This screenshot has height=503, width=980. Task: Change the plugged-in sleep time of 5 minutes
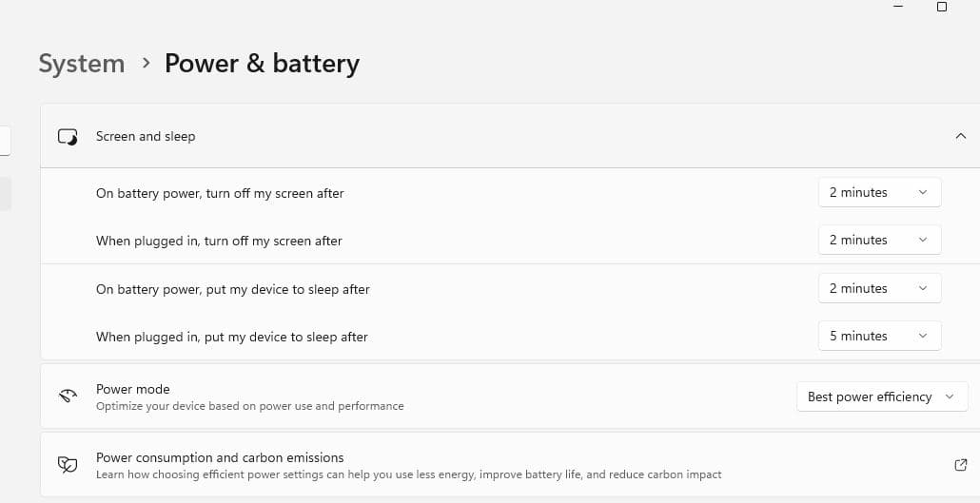tap(879, 336)
